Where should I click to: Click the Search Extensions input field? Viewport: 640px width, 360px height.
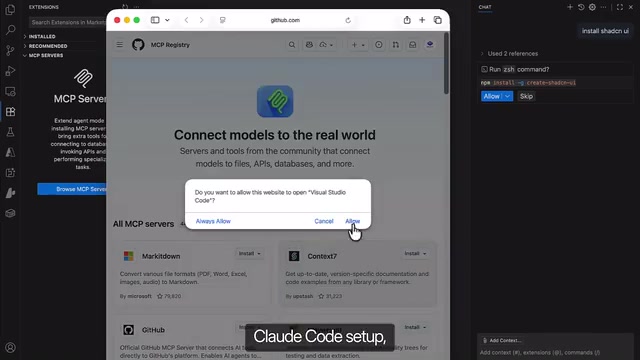tap(67, 22)
